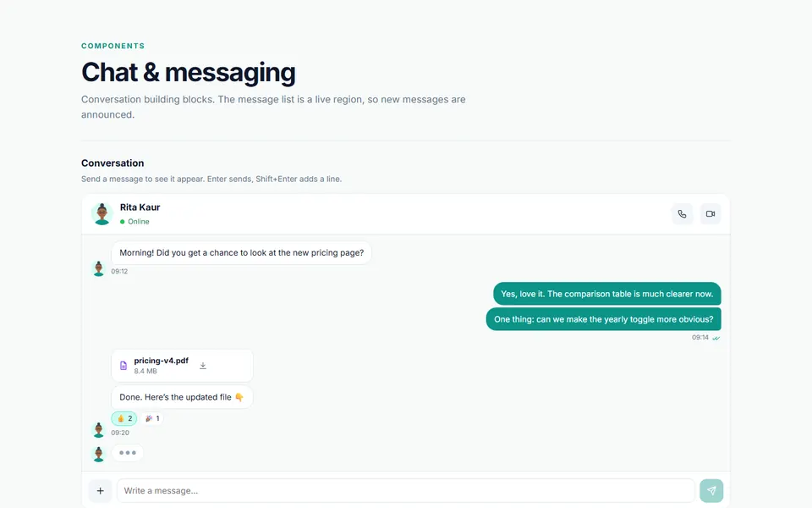This screenshot has width=812, height=508.
Task: Click the "Morning! Did you get a chance" message
Action: pos(241,253)
